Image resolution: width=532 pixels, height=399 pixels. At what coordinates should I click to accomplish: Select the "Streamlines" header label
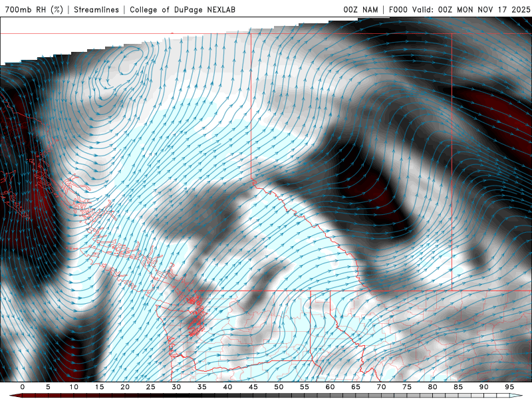tap(96, 9)
